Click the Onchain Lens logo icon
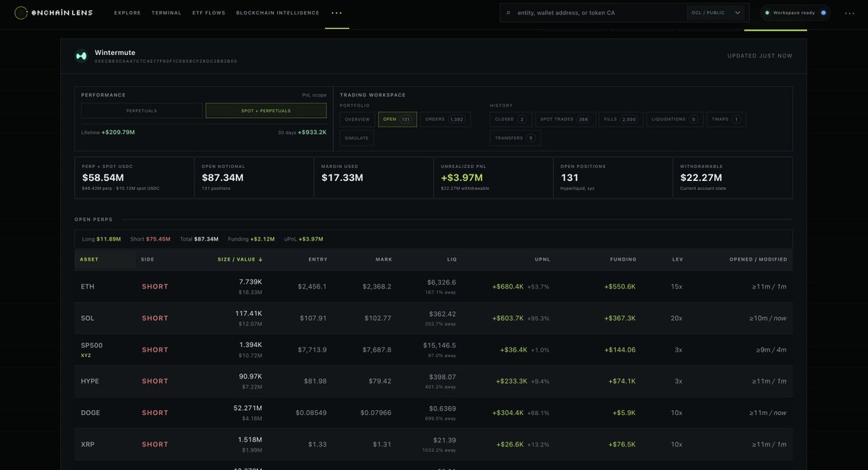The image size is (868, 470). [x=21, y=13]
